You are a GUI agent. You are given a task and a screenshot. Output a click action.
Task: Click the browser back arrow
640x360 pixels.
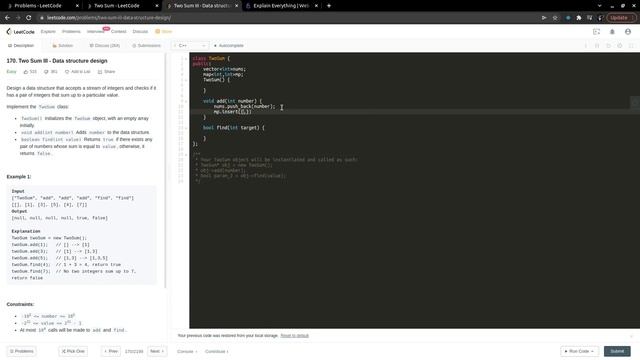tap(7, 18)
